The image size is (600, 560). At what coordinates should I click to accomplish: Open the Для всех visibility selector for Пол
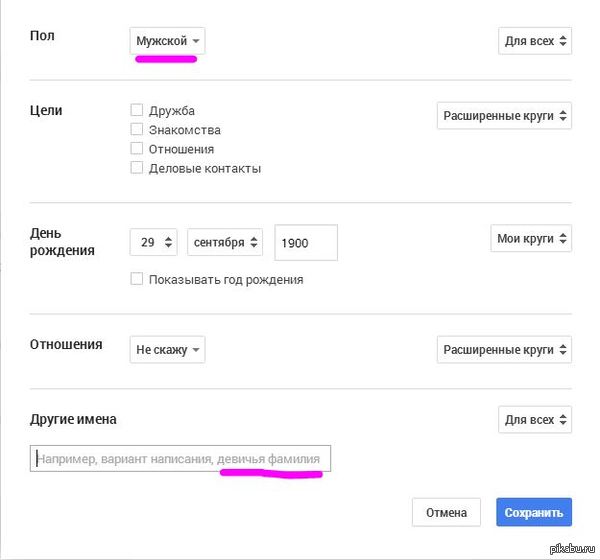click(x=535, y=41)
